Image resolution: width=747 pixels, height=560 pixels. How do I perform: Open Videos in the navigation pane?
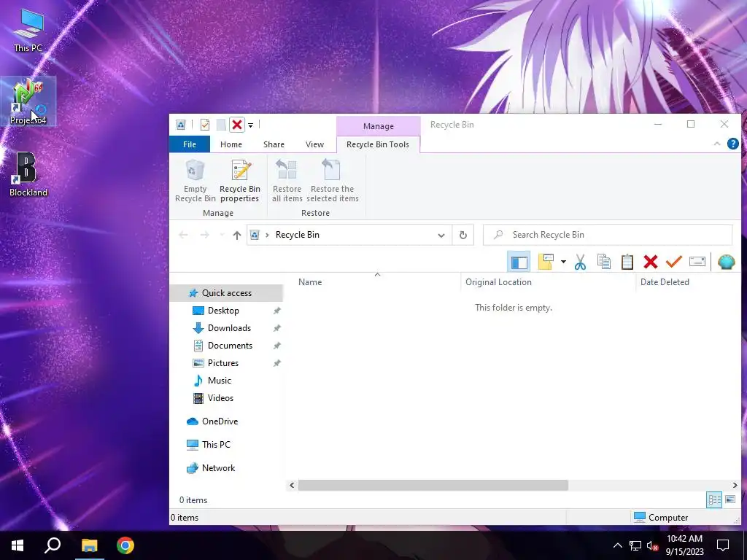click(x=220, y=398)
